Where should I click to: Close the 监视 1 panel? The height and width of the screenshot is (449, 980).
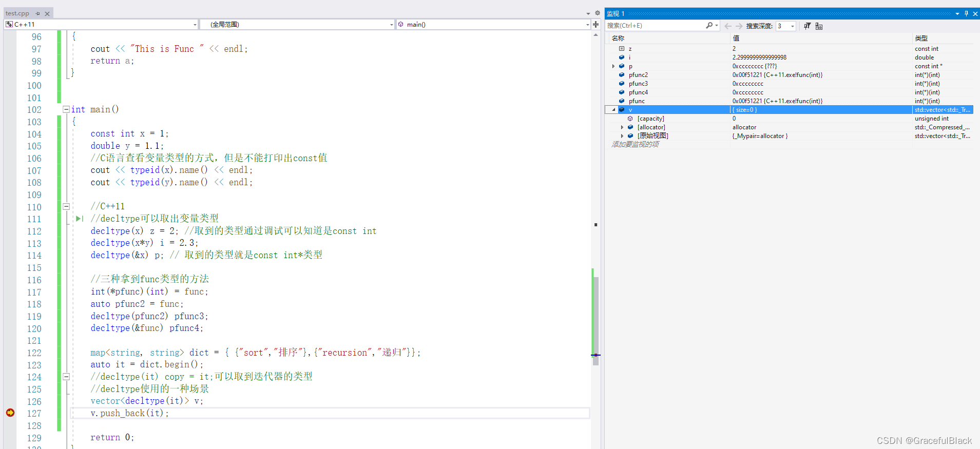(x=975, y=13)
